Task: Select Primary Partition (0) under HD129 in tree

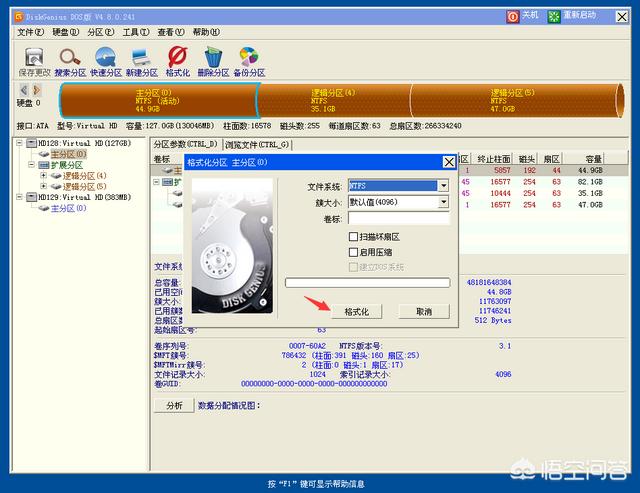Action: [x=69, y=208]
